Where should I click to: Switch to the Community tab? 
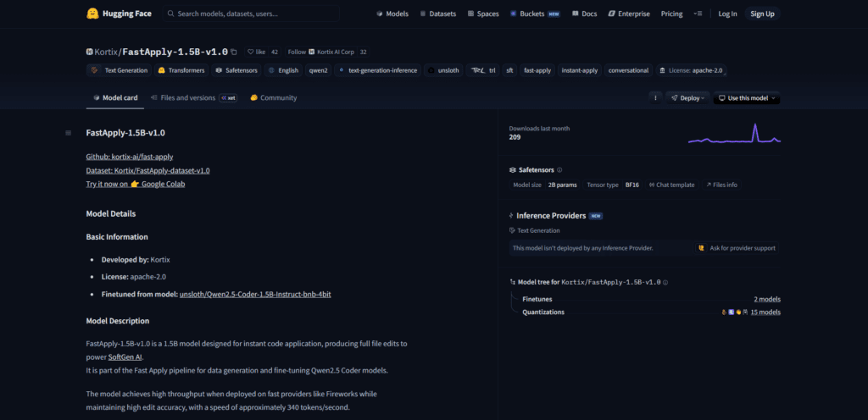pos(274,98)
